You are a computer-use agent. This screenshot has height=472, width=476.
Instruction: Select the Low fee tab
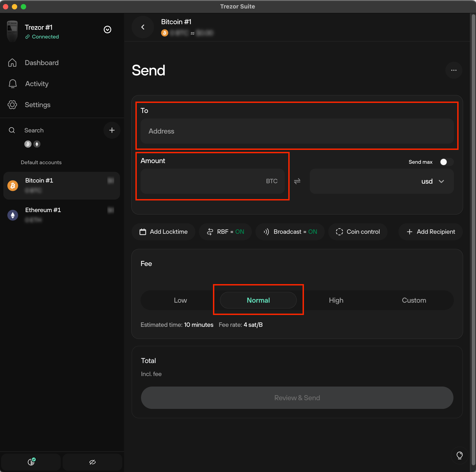point(180,300)
